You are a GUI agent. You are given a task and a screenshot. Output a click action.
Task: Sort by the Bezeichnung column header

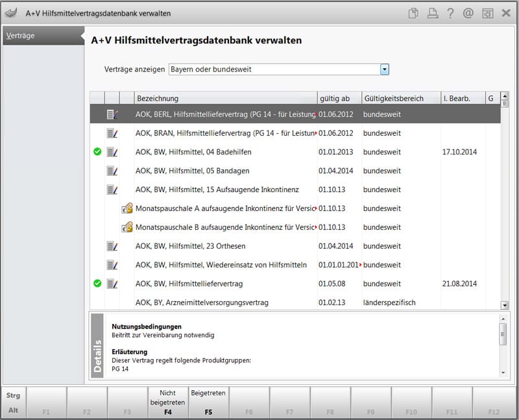point(226,98)
